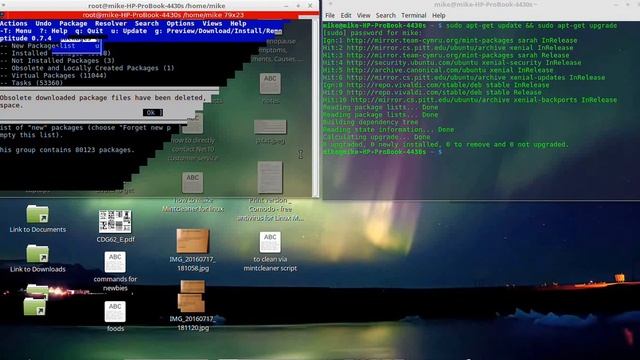
Task: Open Options menu in aptitude
Action: tap(180, 24)
